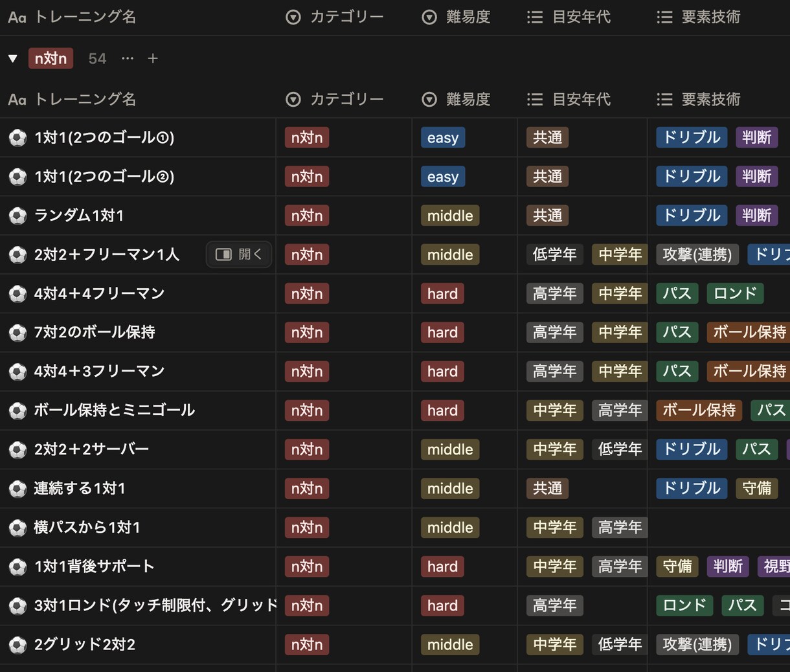Click soccer ball icon of 2グリッド2対2
Image resolution: width=790 pixels, height=672 pixels.
pyautogui.click(x=17, y=645)
